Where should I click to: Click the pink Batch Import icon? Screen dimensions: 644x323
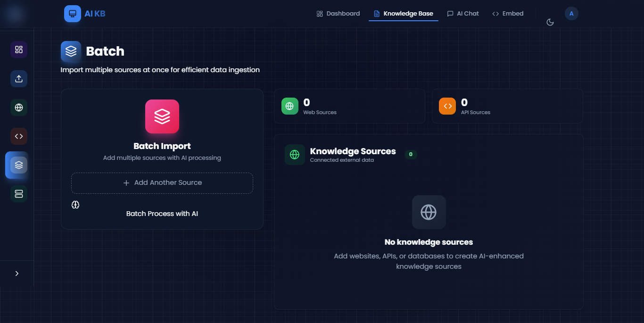pos(162,116)
